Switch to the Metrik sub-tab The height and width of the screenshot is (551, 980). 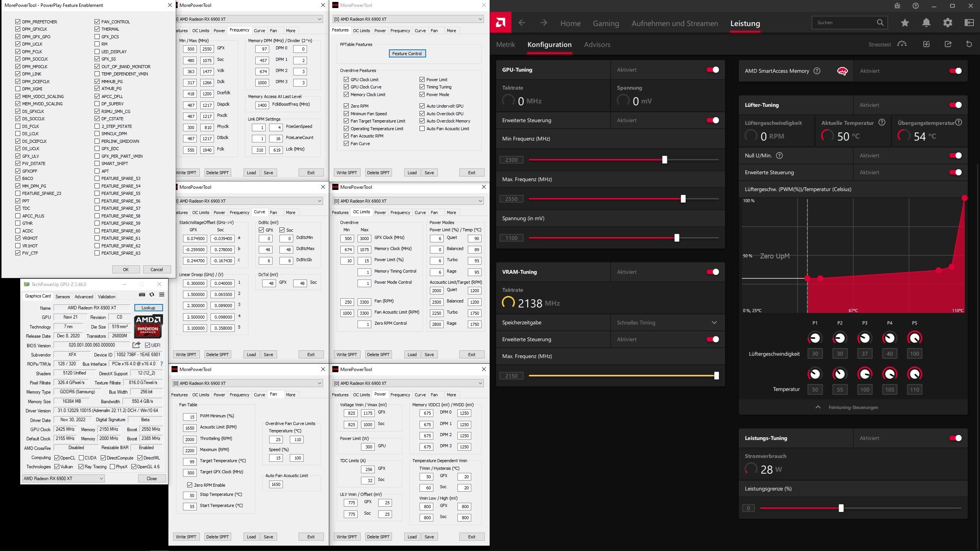pyautogui.click(x=505, y=44)
